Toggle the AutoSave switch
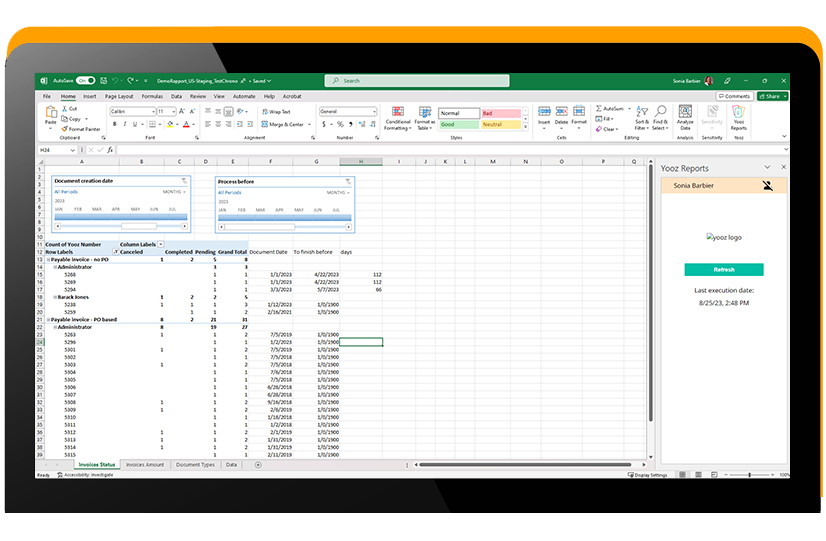The width and height of the screenshot is (826, 541). click(86, 81)
